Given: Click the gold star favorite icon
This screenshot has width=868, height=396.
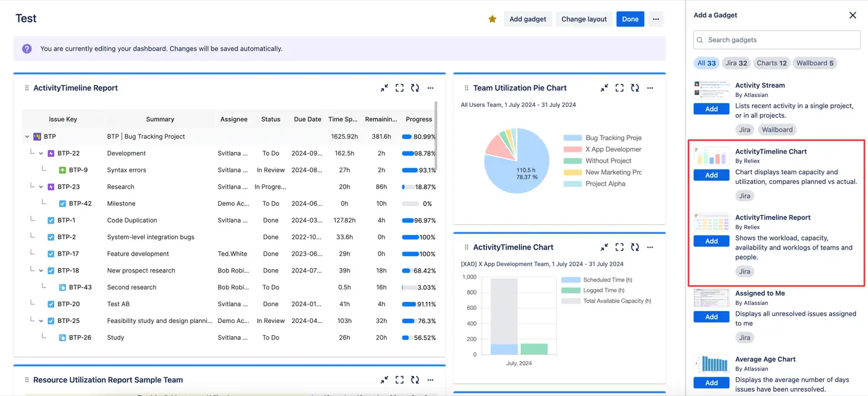Looking at the screenshot, I should (x=492, y=19).
